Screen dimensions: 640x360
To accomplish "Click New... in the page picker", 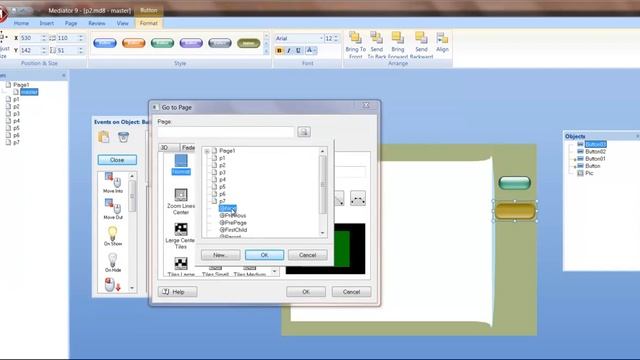I will [x=220, y=255].
